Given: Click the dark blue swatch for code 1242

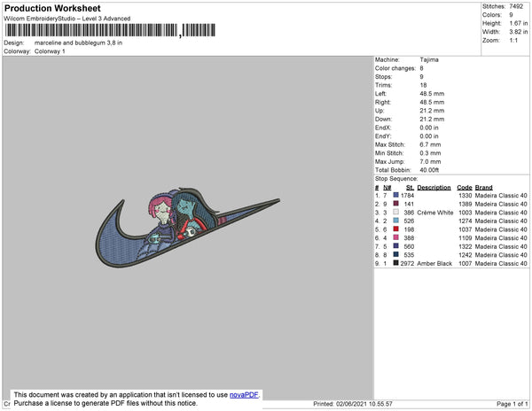Looking at the screenshot, I should (395, 254).
